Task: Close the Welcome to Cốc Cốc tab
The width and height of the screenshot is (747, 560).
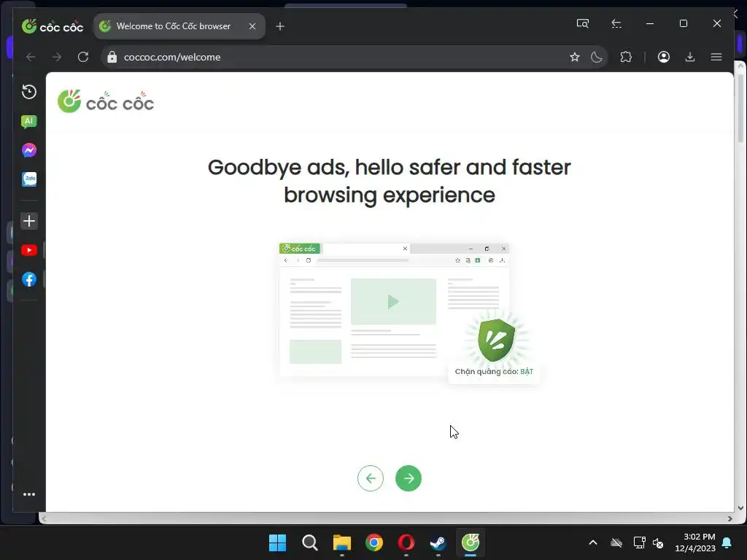Action: [252, 26]
